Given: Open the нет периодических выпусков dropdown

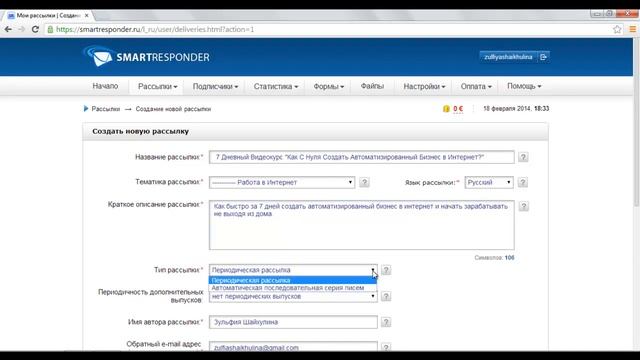Looking at the screenshot, I should click(293, 297).
